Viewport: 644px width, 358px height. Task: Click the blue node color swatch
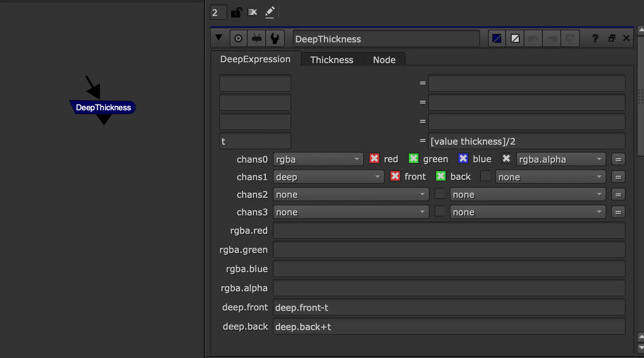[x=497, y=39]
